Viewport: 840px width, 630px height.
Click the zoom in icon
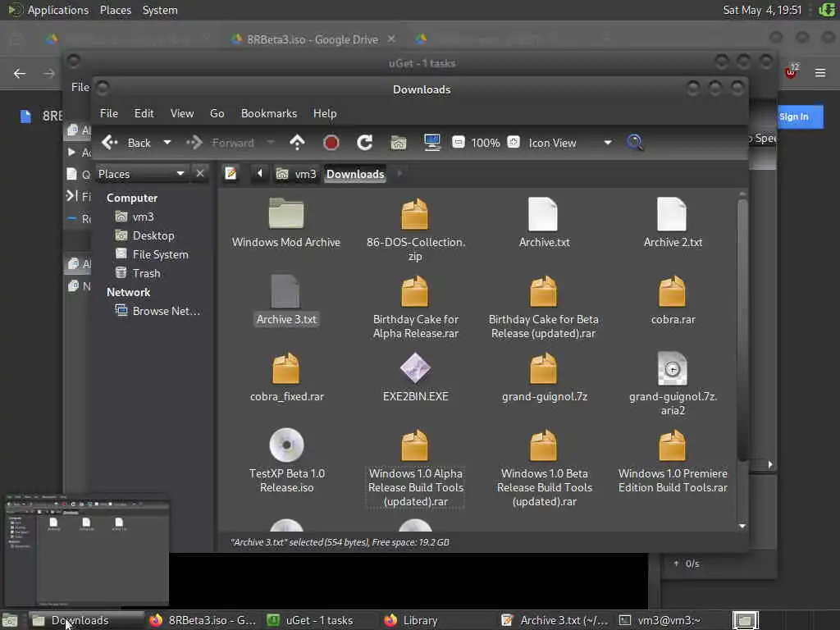click(514, 142)
